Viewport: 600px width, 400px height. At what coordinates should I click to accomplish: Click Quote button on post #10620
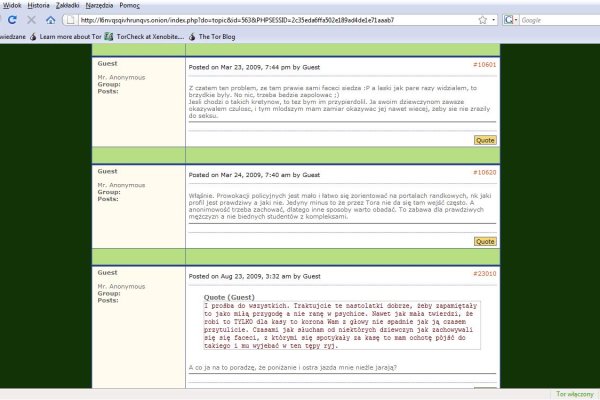coord(484,241)
